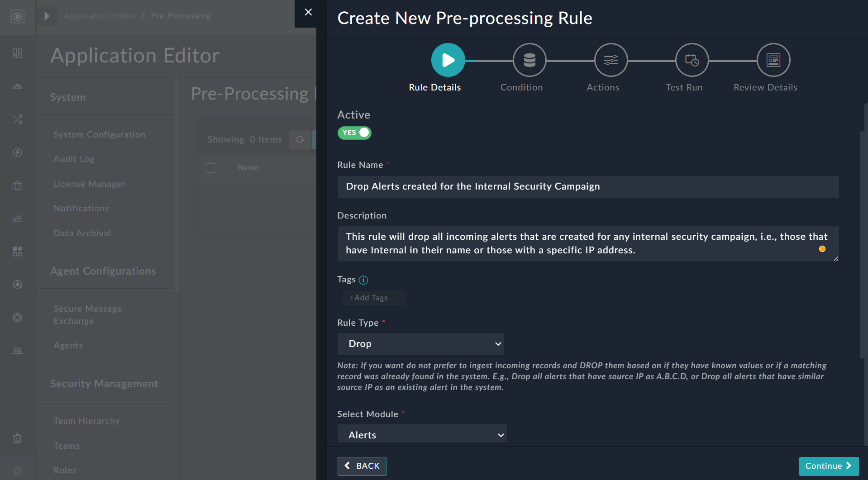Open the briefcase Case Management icon
The width and height of the screenshot is (868, 480).
pos(18,185)
